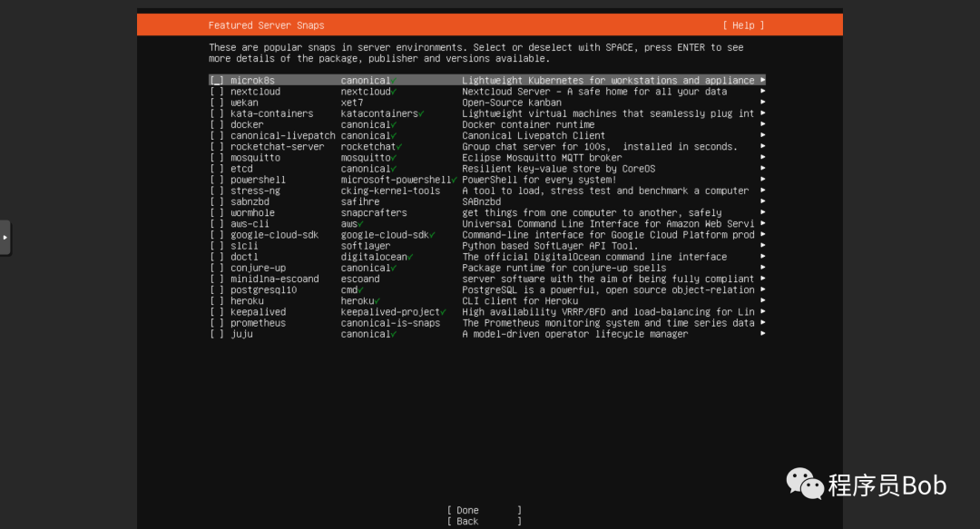Show details arrow for heroku row
This screenshot has width=980, height=529.
tap(762, 300)
